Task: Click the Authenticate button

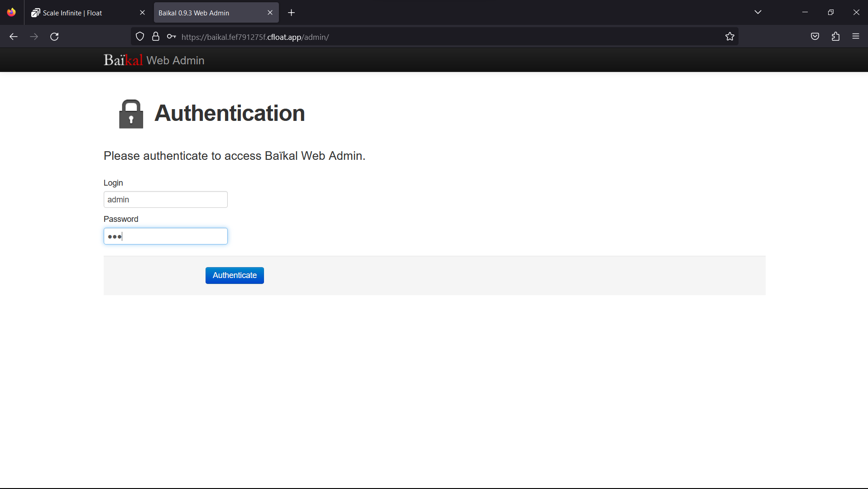Action: (235, 275)
